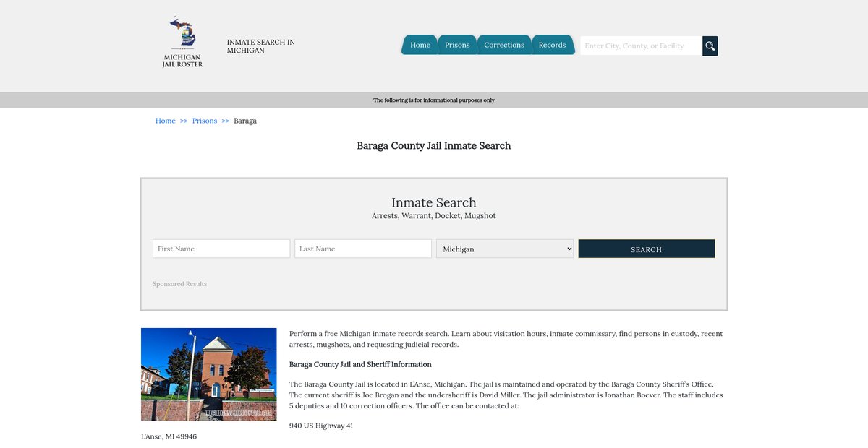Open the Records navigation tab
The height and width of the screenshot is (448, 868).
click(x=553, y=45)
